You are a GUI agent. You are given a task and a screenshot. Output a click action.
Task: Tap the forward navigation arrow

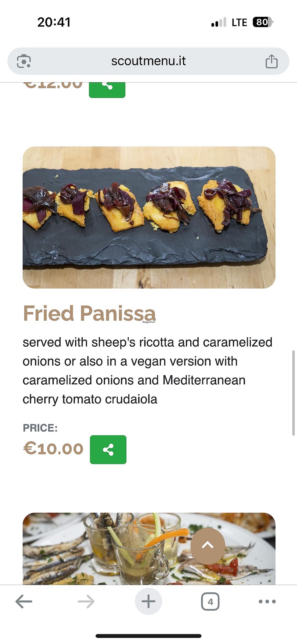(x=86, y=601)
